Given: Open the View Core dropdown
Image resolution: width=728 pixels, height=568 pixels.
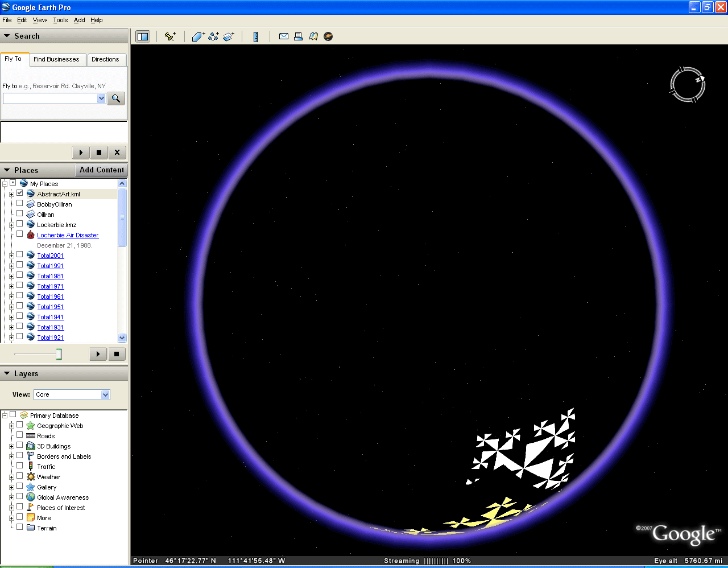Looking at the screenshot, I should [x=105, y=394].
